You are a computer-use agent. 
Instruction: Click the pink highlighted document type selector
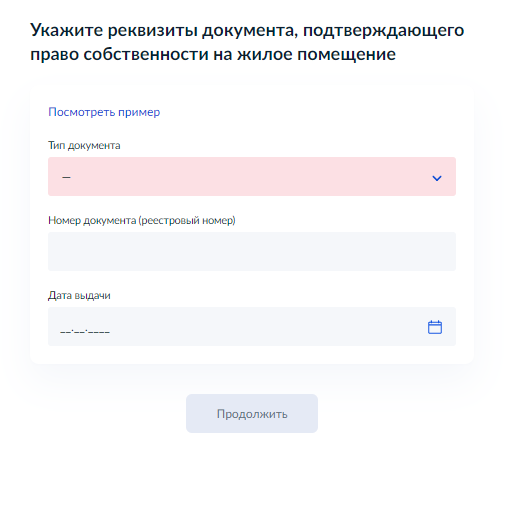[252, 176]
